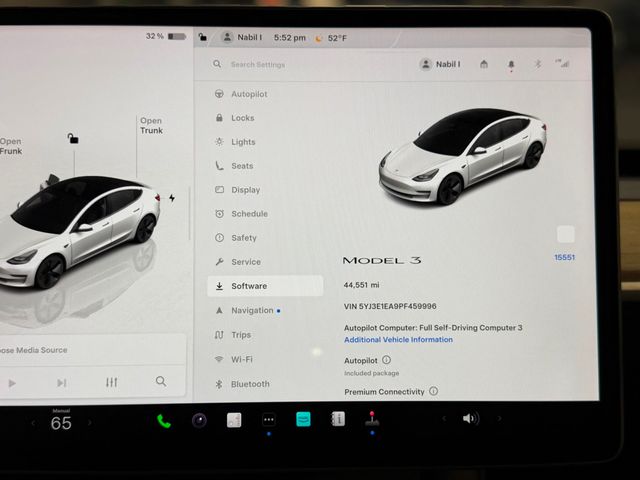
Task: Tap the charge port lightning bolt icon
Action: pyautogui.click(x=172, y=198)
